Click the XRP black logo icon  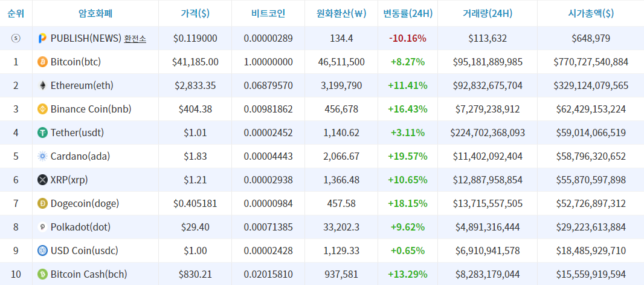click(42, 180)
